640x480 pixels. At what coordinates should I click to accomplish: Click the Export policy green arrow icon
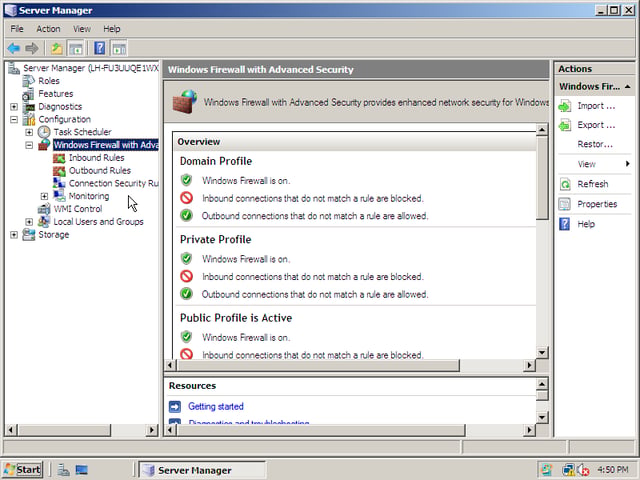tap(565, 125)
